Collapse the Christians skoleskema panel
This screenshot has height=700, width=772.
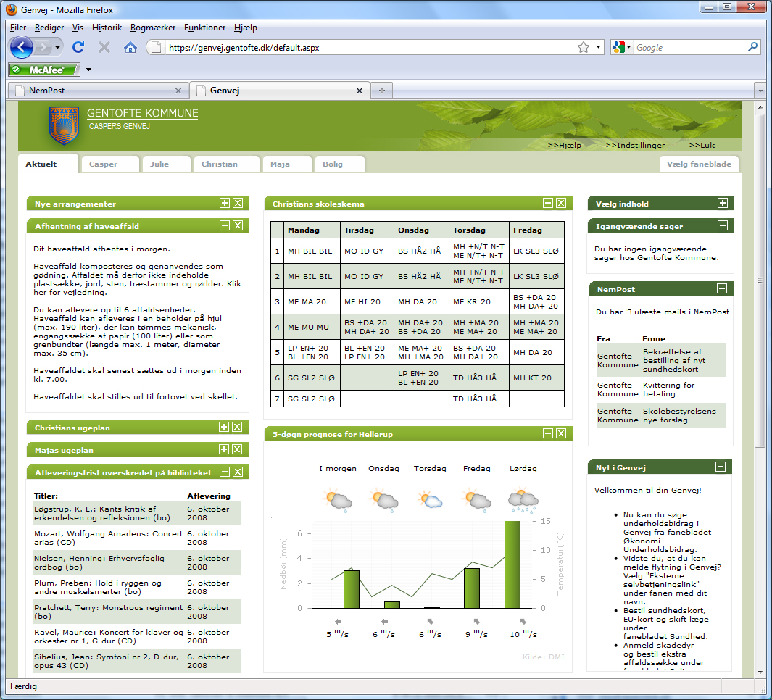[549, 204]
